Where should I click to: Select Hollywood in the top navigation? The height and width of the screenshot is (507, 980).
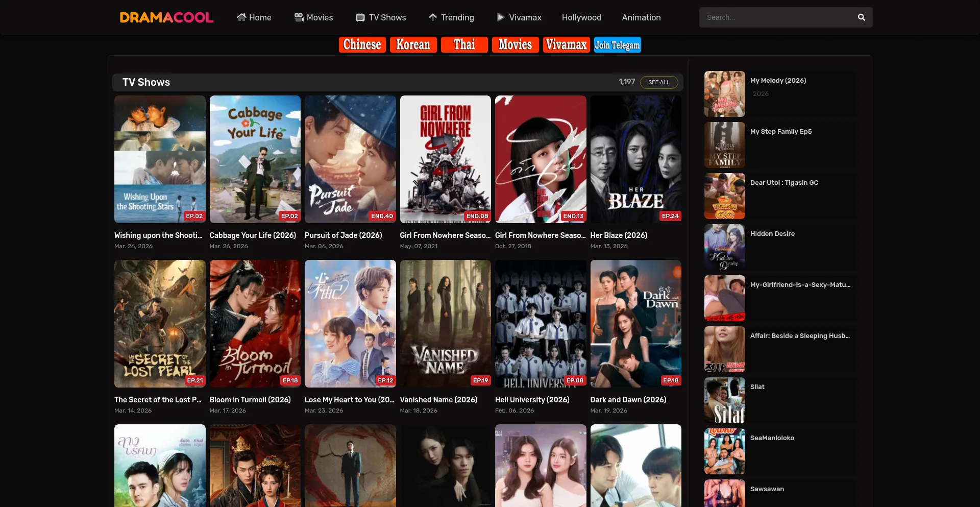click(582, 17)
